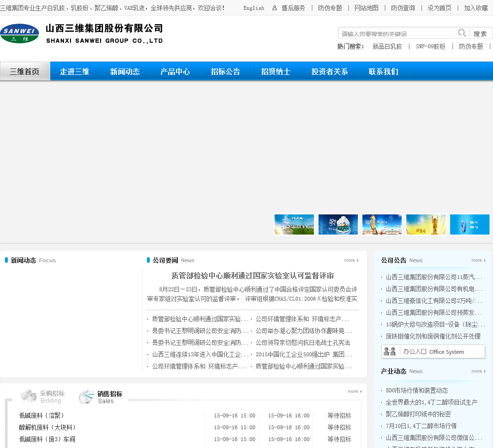Click the magnifier search icon
This screenshot has height=448, width=493.
tap(462, 33)
